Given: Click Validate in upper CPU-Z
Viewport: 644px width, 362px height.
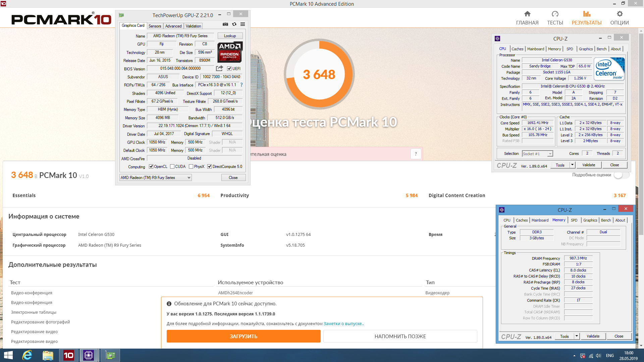Looking at the screenshot, I should [x=589, y=165].
